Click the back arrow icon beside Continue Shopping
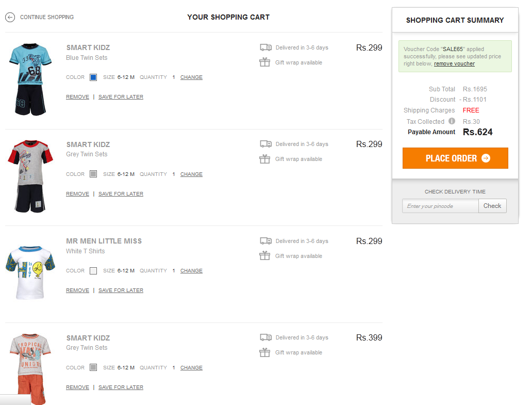The image size is (532, 405). point(10,17)
